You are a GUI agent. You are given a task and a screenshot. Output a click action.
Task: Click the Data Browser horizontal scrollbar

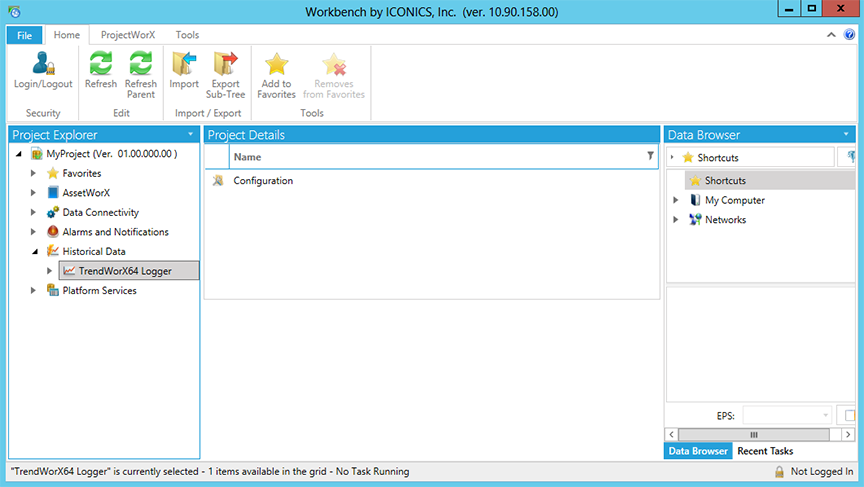760,435
